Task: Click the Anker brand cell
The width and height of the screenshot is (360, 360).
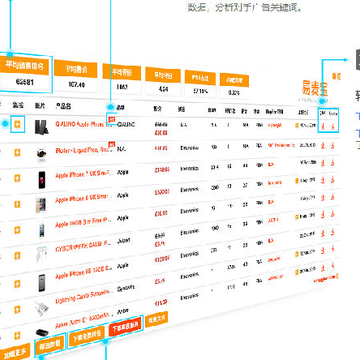Action: [x=123, y=312]
